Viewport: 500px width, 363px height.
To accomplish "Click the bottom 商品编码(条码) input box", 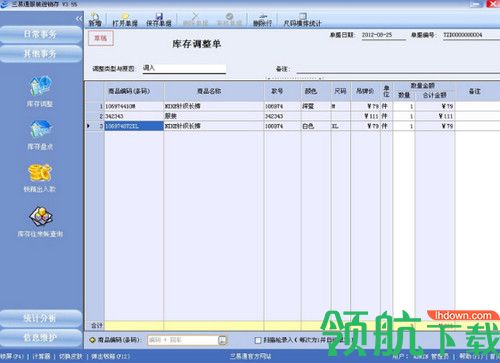I will click(183, 340).
